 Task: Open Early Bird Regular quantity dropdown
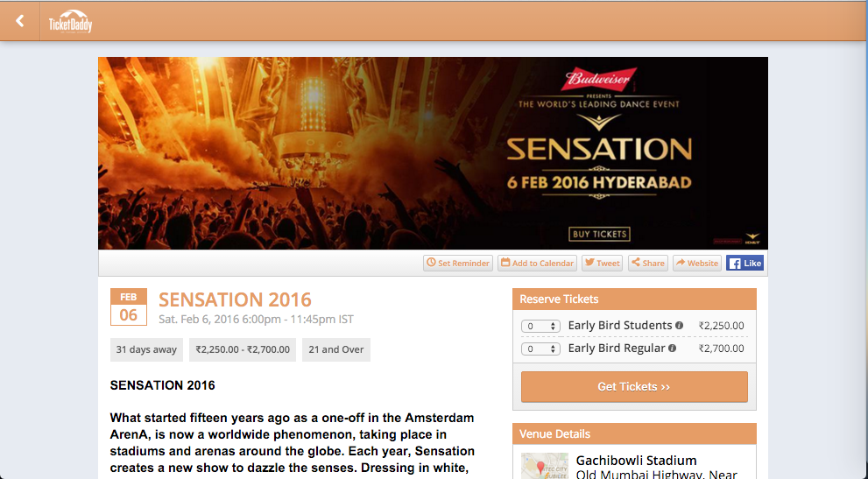click(540, 349)
